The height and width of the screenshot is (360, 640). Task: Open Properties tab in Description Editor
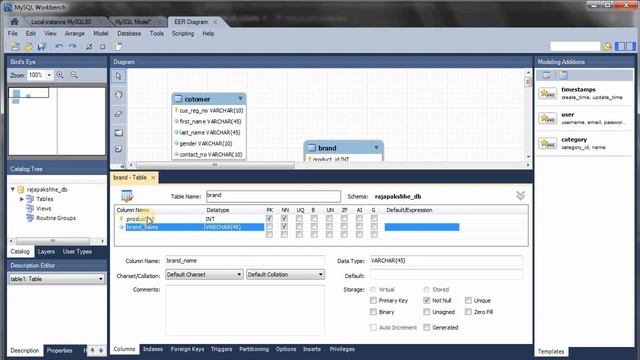click(x=59, y=350)
